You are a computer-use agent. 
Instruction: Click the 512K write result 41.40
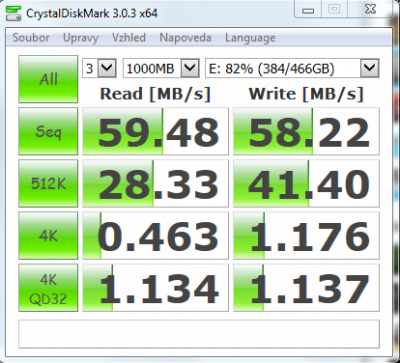[306, 183]
